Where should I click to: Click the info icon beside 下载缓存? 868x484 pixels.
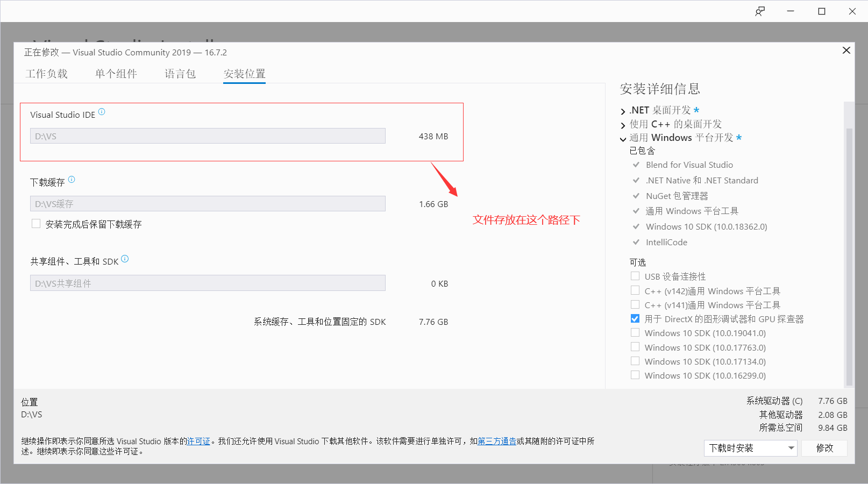pos(72,180)
